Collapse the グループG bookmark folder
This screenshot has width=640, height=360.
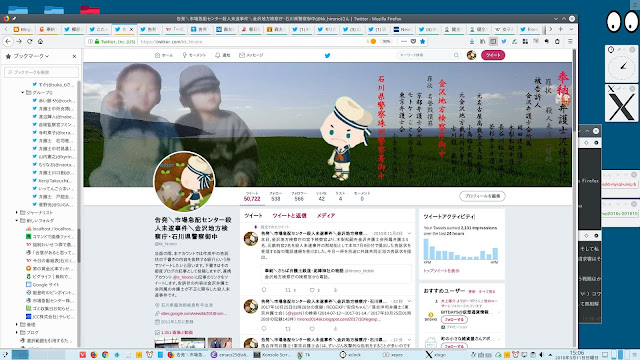pos(22,93)
